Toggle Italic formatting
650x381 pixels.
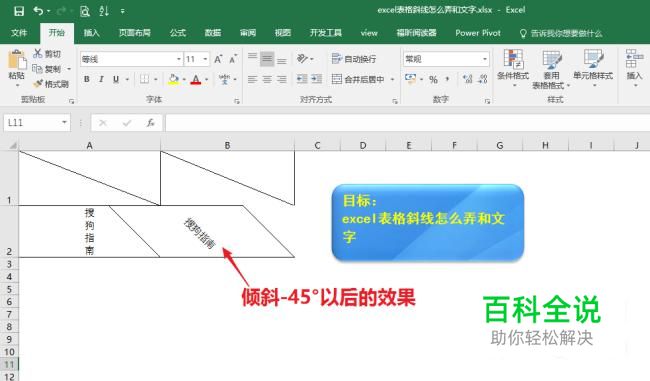coord(101,79)
